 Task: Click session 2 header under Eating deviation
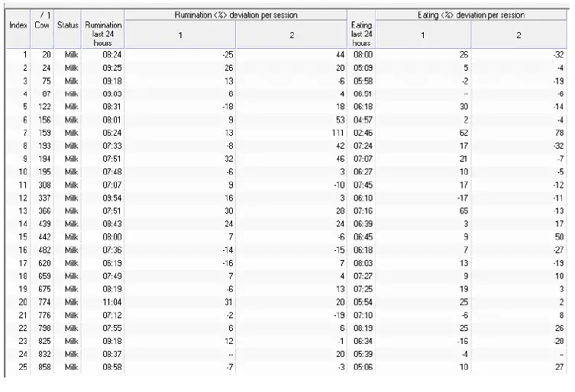(519, 34)
